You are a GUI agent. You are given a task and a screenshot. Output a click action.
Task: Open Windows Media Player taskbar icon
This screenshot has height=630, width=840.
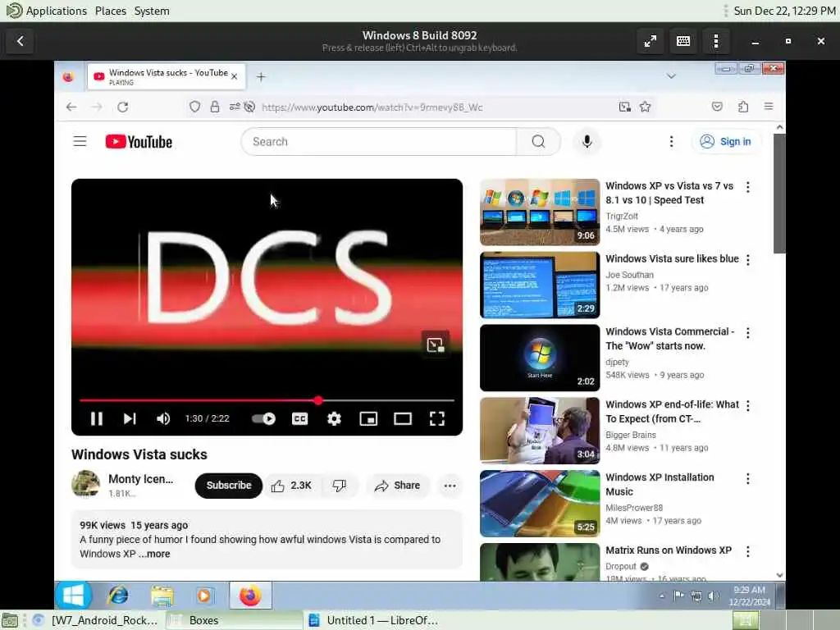[204, 596]
